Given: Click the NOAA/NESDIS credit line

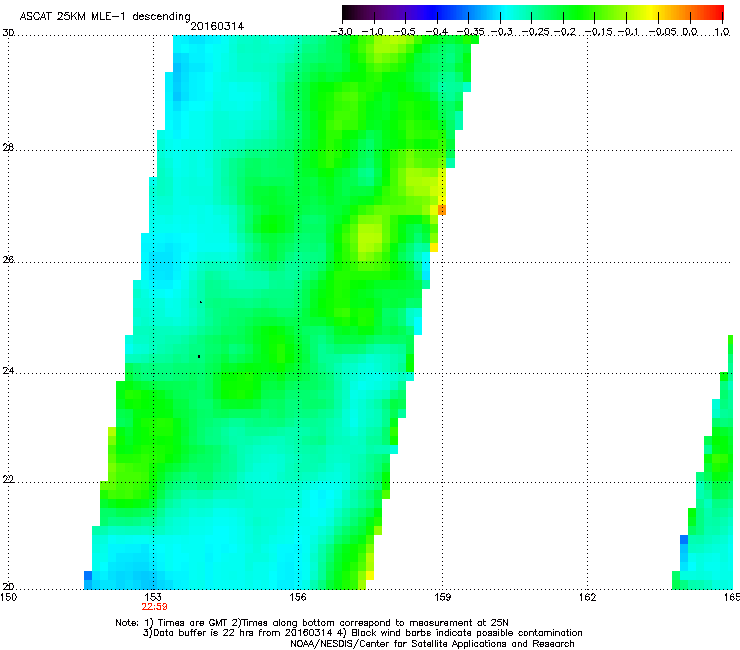Looking at the screenshot, I should pyautogui.click(x=432, y=644).
